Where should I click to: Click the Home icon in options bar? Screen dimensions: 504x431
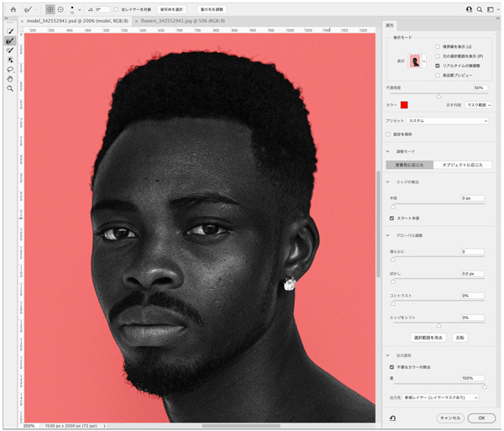coord(13,9)
